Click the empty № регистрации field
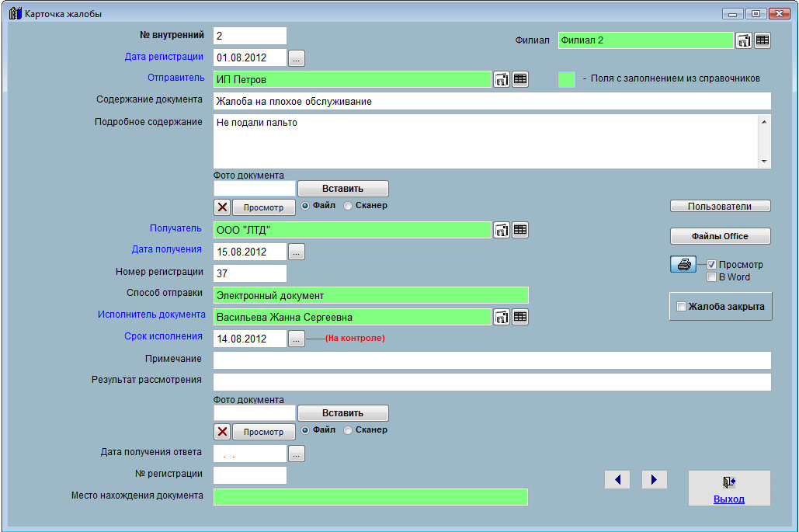This screenshot has width=799, height=532. pyautogui.click(x=250, y=475)
